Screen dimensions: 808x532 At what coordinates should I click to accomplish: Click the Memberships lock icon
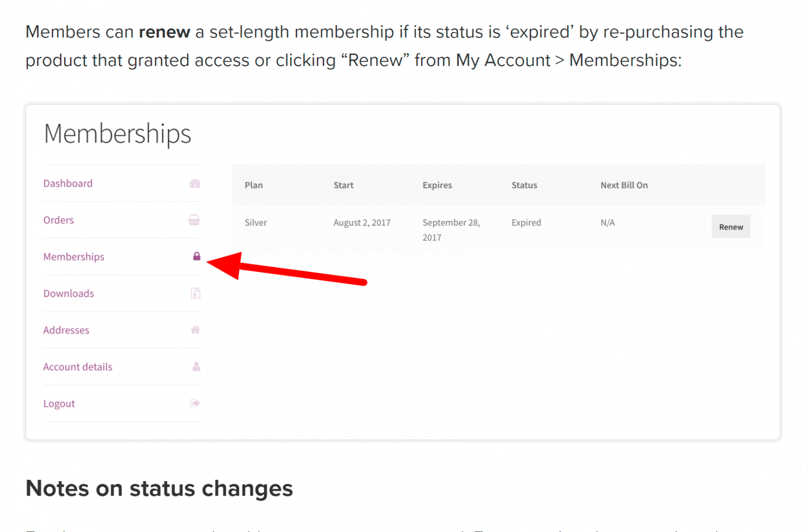[197, 256]
